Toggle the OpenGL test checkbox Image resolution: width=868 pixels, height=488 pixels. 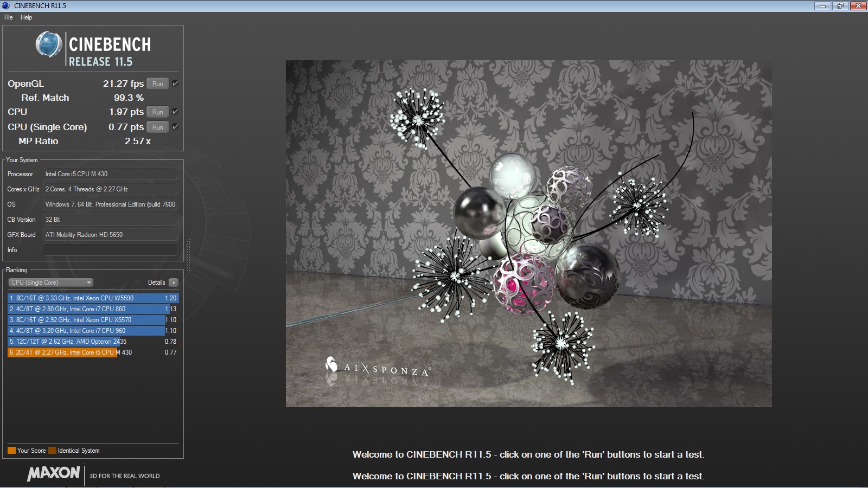point(175,84)
